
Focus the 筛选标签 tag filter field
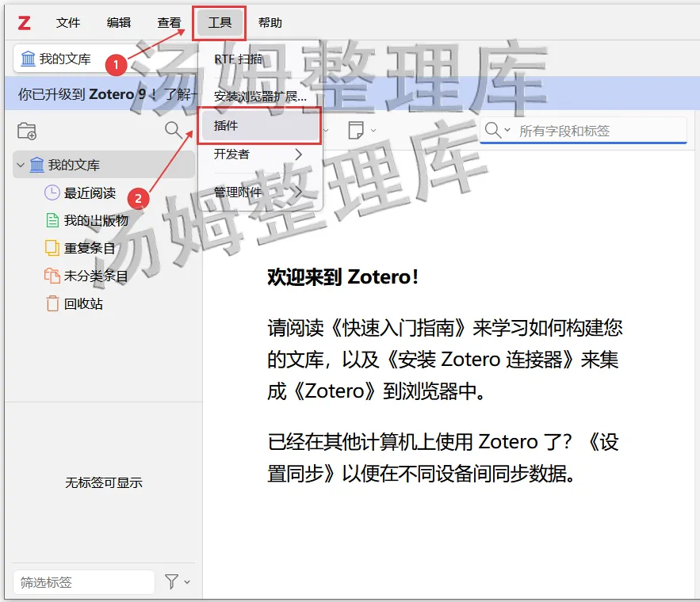coord(84,582)
